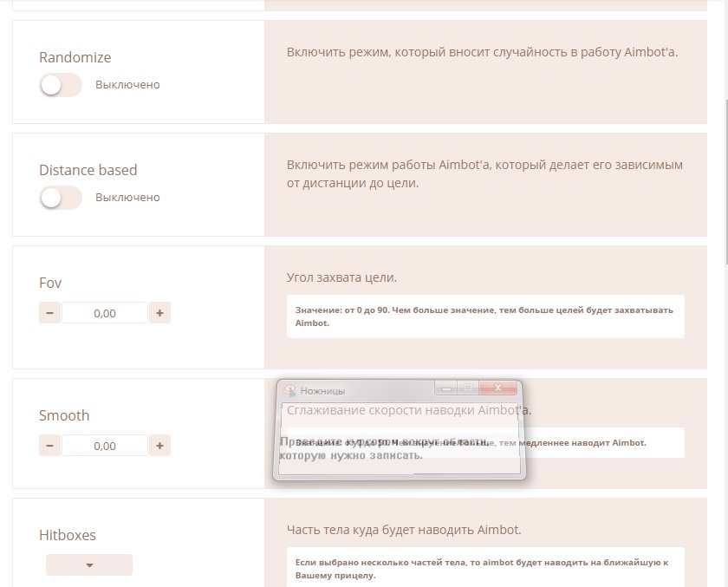The image size is (728, 587).
Task: Click the Distance based setting label
Action: (88, 170)
